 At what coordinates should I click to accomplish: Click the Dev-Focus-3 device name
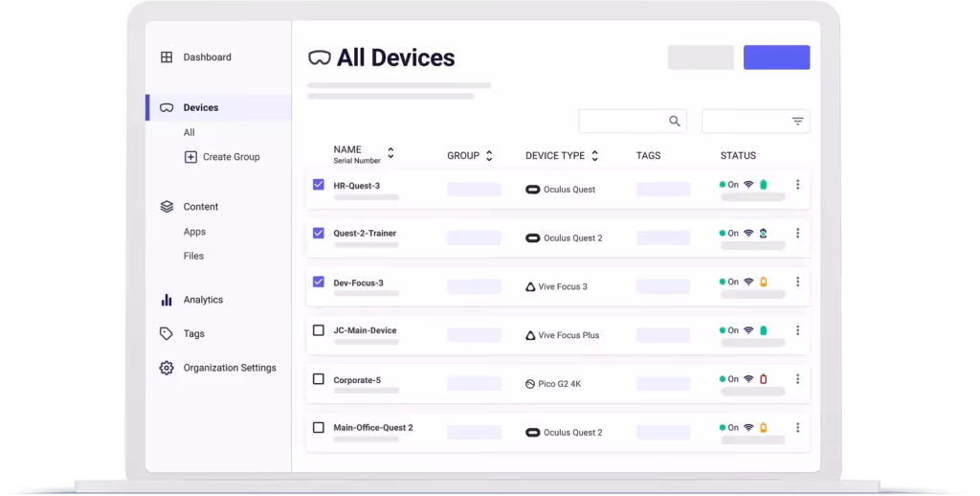coord(358,282)
